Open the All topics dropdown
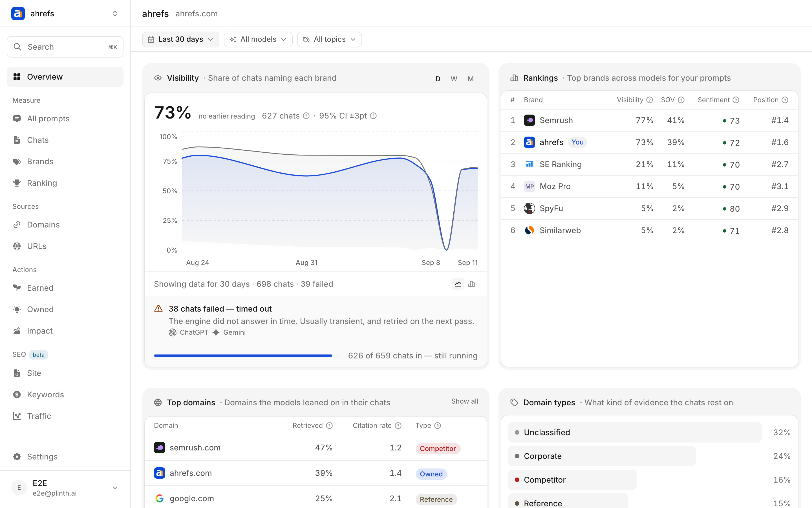 tap(329, 39)
